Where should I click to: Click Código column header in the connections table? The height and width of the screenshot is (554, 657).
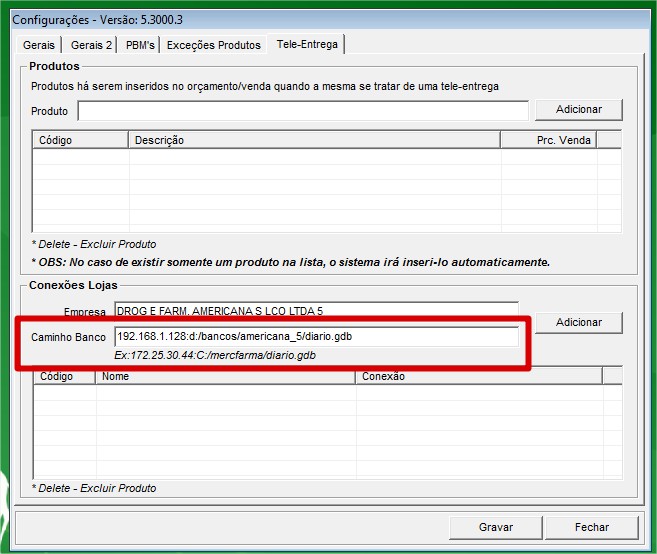[x=65, y=377]
